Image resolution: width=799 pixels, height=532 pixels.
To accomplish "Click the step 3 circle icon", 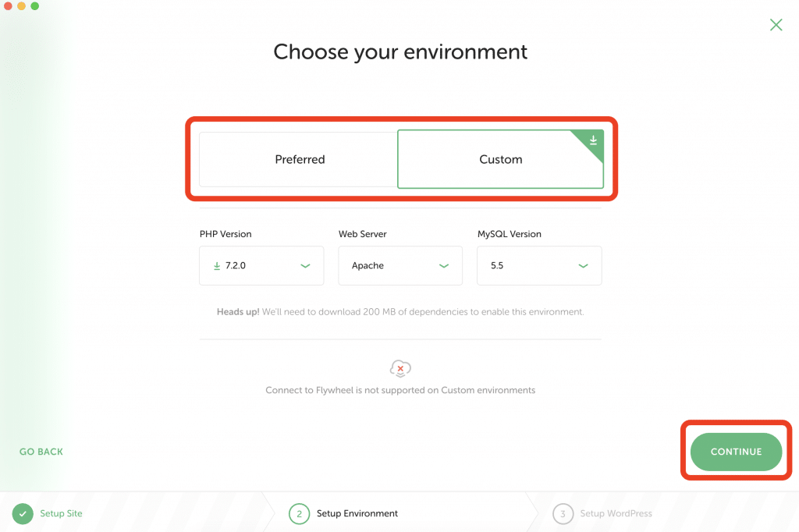I will click(563, 513).
